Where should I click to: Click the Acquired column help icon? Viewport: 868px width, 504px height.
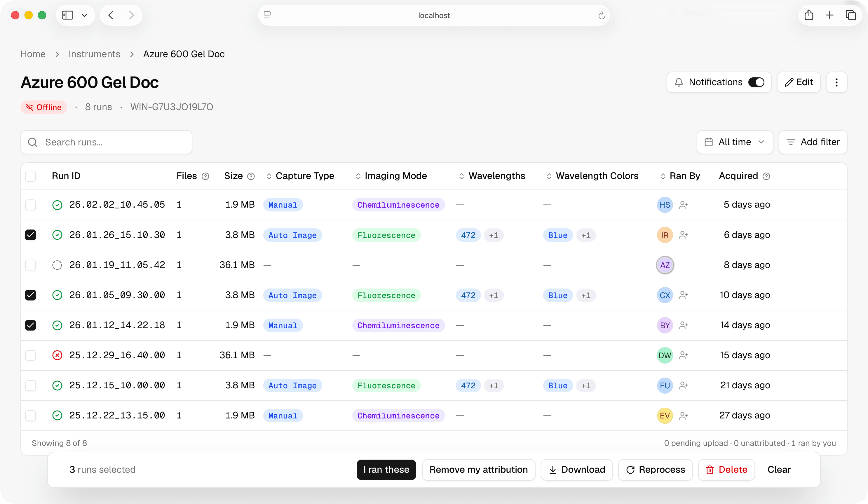point(766,176)
